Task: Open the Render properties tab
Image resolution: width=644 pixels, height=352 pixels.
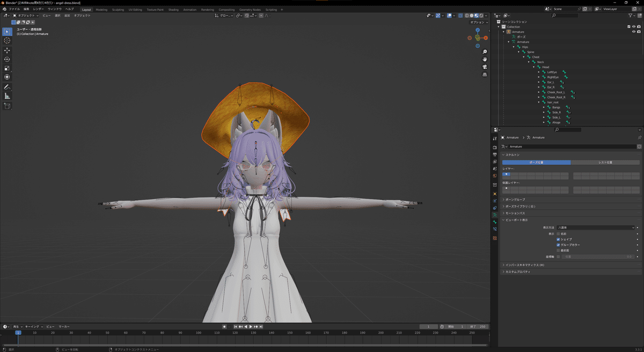Action: (x=495, y=147)
